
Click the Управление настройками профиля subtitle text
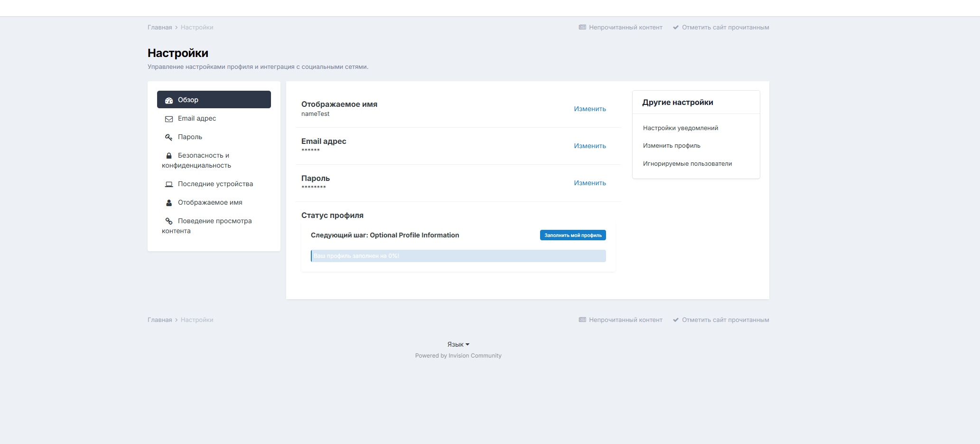(x=258, y=67)
